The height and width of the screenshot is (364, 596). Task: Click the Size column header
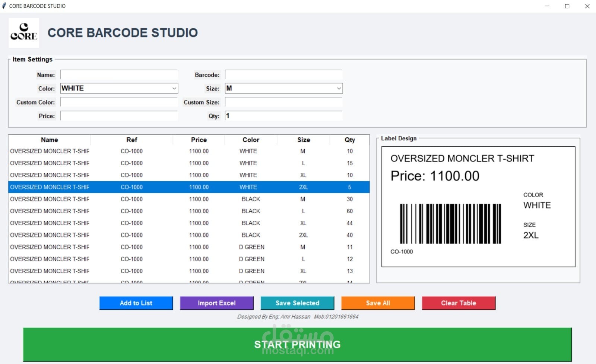pyautogui.click(x=304, y=140)
